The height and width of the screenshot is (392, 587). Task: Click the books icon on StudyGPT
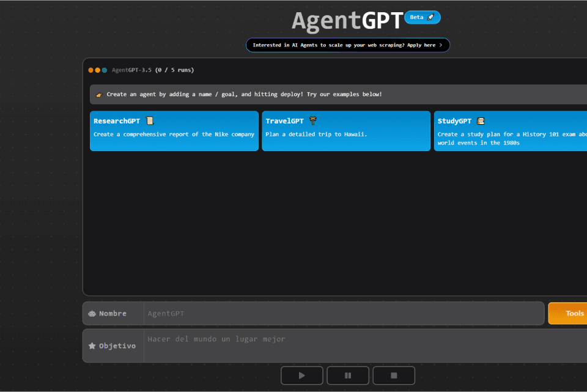click(481, 121)
